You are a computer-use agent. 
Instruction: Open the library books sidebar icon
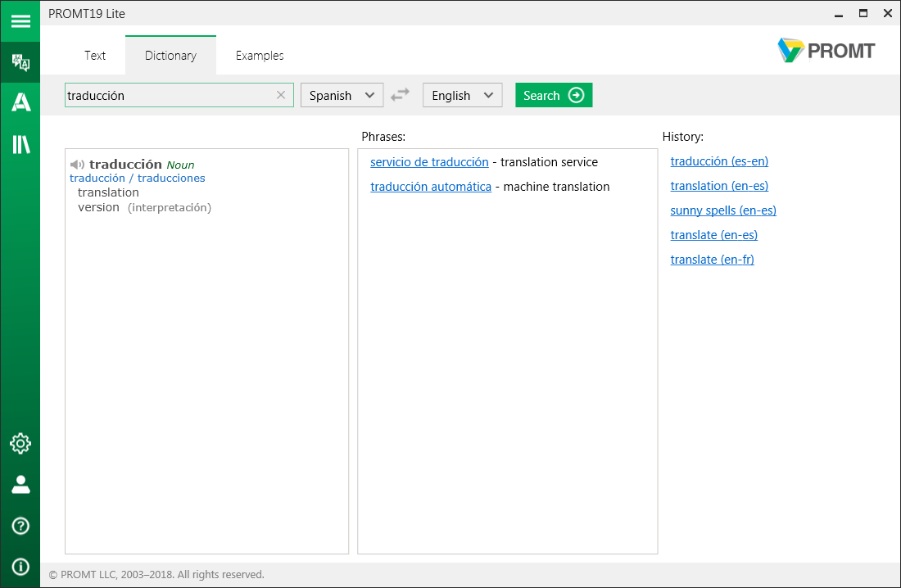(20, 145)
